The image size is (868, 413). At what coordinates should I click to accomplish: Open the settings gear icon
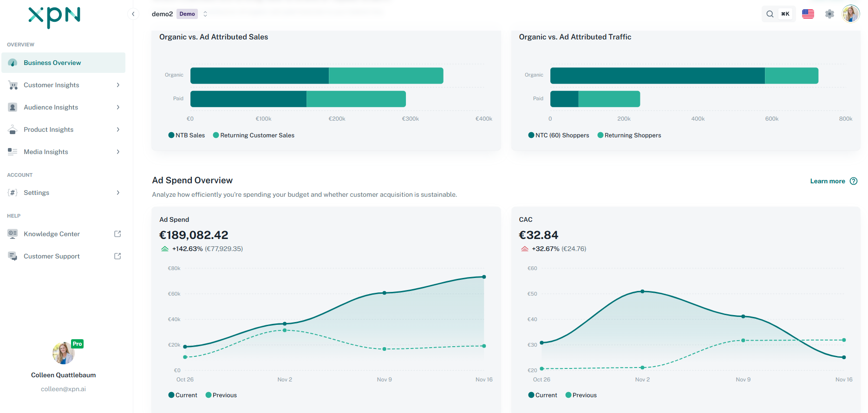coord(829,14)
